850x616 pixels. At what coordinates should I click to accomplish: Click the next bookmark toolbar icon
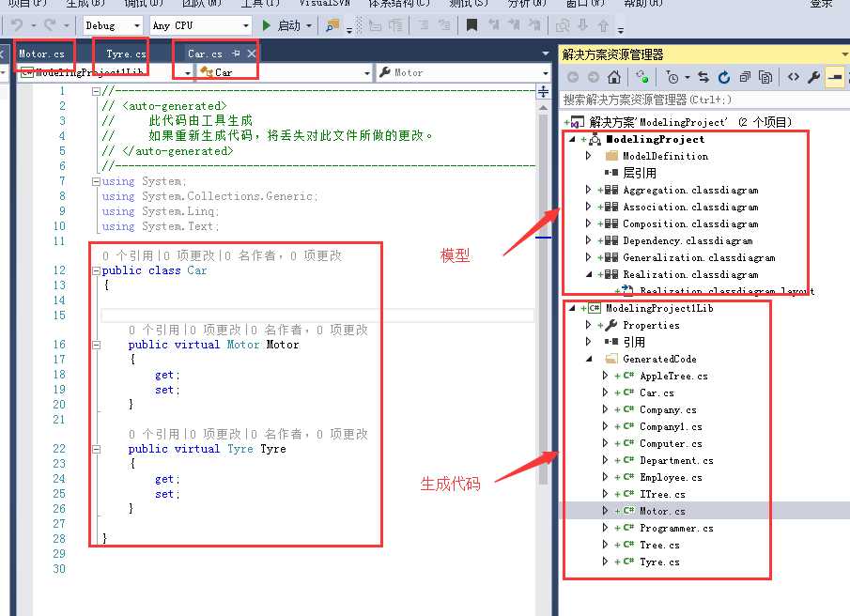point(514,25)
